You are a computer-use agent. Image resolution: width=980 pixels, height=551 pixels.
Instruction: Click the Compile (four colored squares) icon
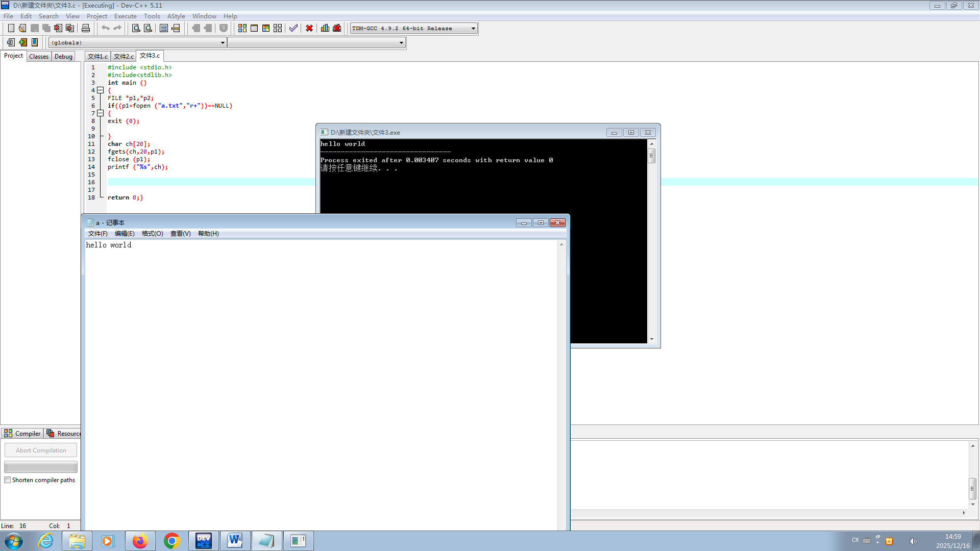(x=242, y=28)
